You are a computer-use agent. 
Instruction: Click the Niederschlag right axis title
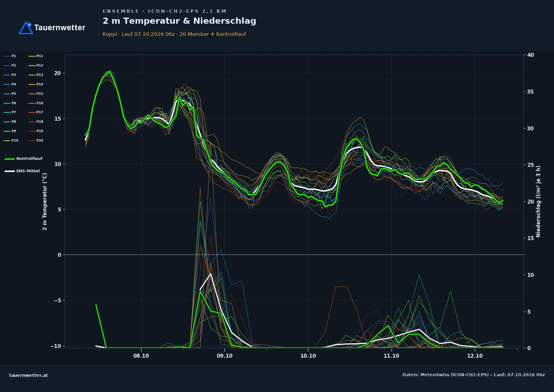pyautogui.click(x=538, y=201)
